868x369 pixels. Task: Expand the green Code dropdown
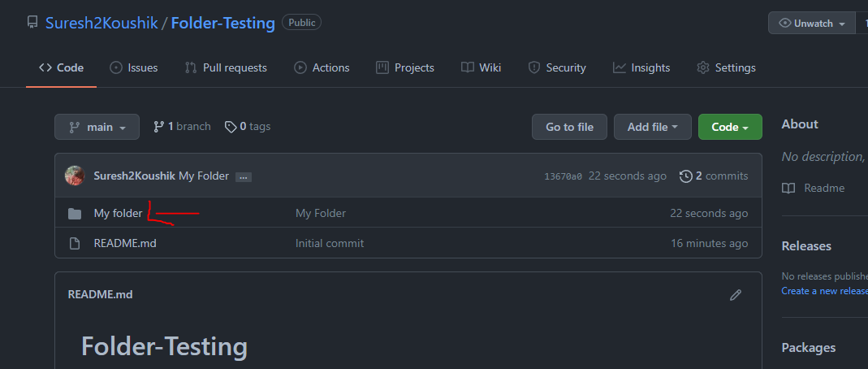(x=730, y=127)
